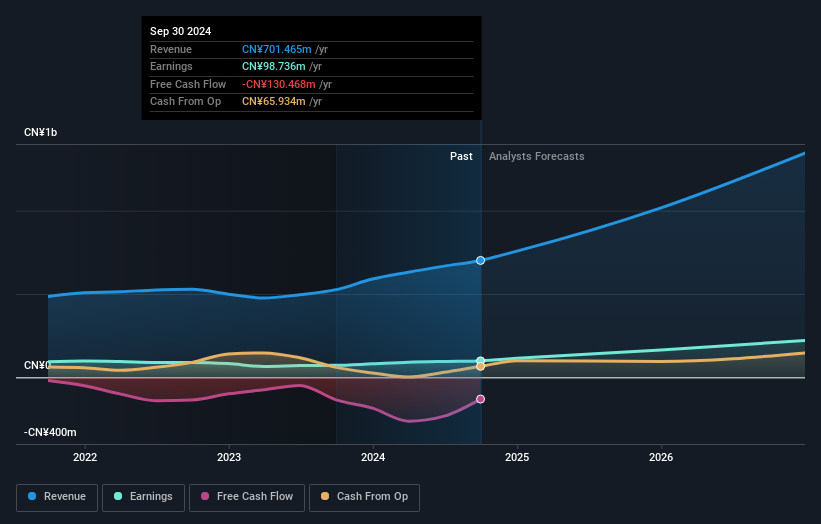Click the pink Free Cash Flow legend dot
The height and width of the screenshot is (524, 821).
(x=205, y=496)
